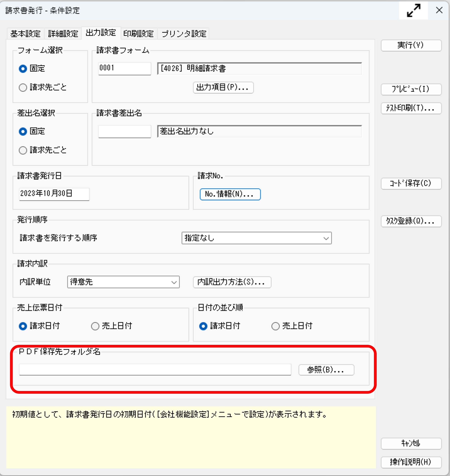Click the 差出名出力なし field
This screenshot has width=450, height=476.
[259, 132]
